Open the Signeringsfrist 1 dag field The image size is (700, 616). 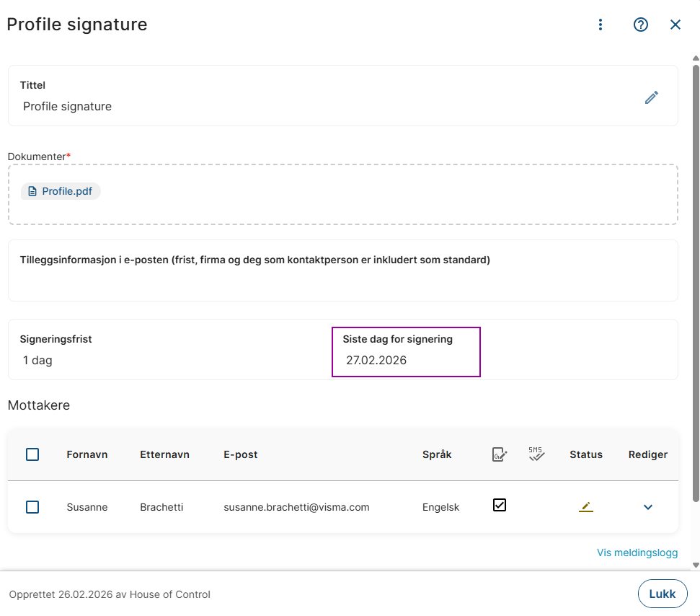(38, 360)
